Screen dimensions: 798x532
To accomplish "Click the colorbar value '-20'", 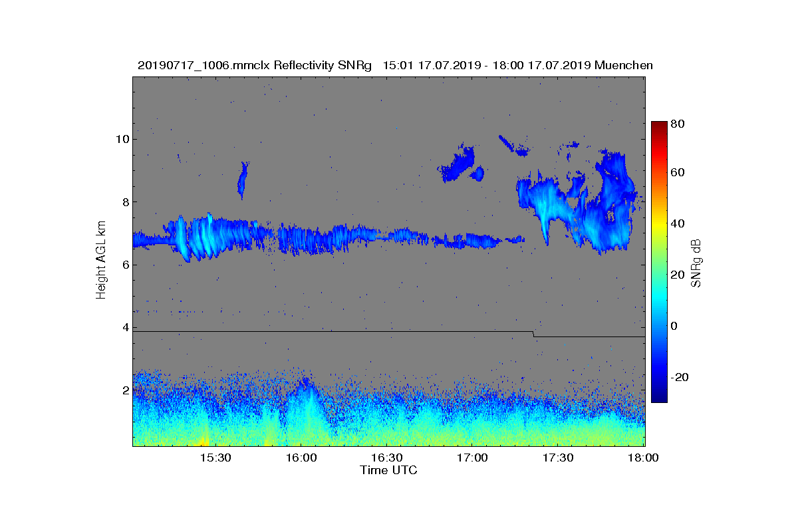I will [679, 377].
